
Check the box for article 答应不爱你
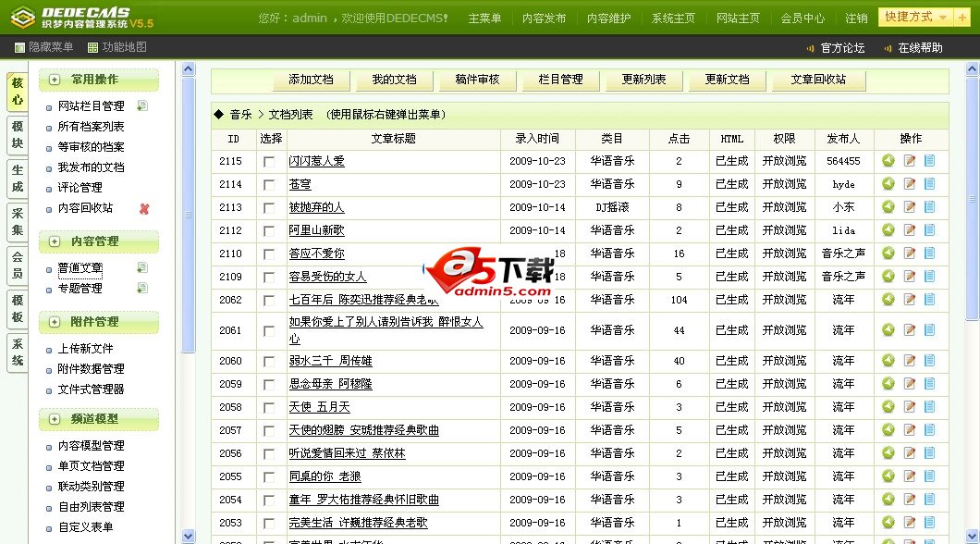pos(269,253)
